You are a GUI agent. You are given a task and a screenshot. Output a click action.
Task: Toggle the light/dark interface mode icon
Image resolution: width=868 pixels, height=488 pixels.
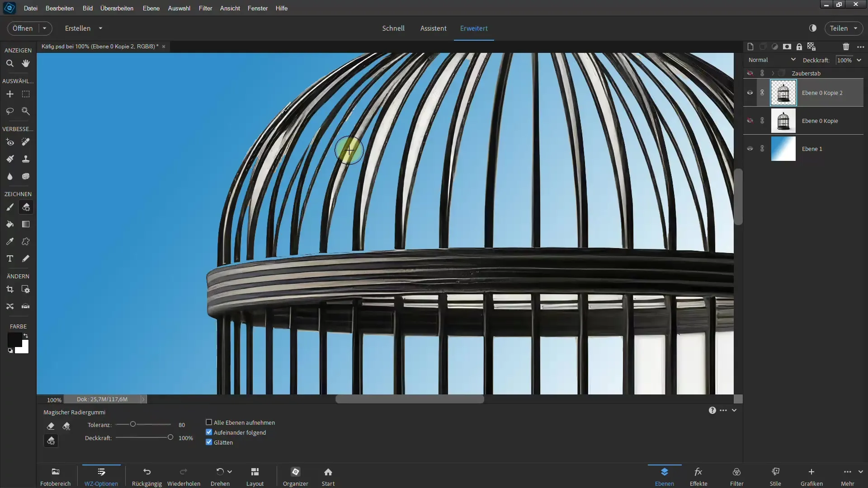(813, 28)
